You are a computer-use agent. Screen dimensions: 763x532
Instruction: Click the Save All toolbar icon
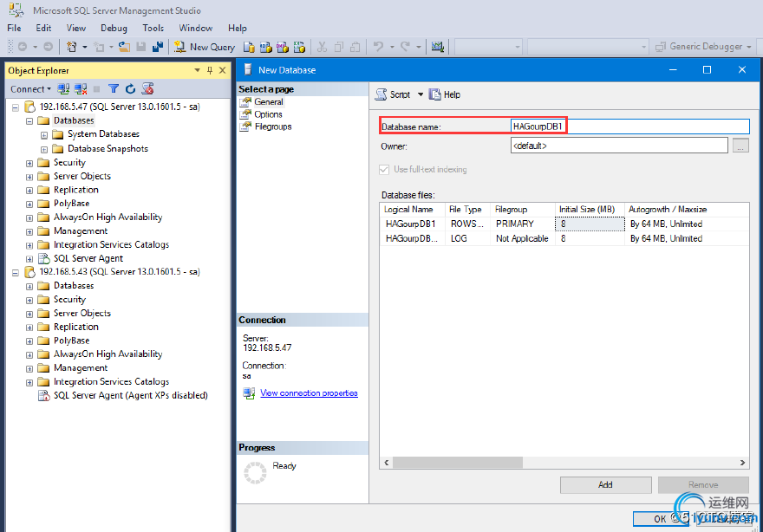point(158,47)
